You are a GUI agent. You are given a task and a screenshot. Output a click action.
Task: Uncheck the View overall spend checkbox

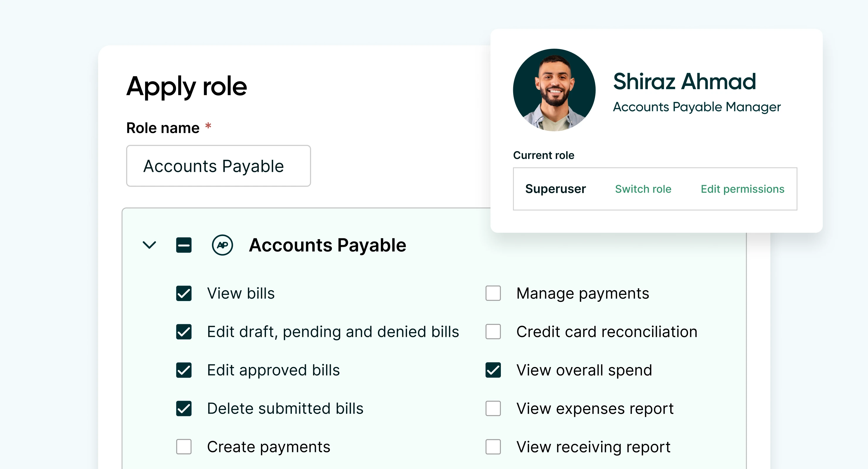point(493,370)
